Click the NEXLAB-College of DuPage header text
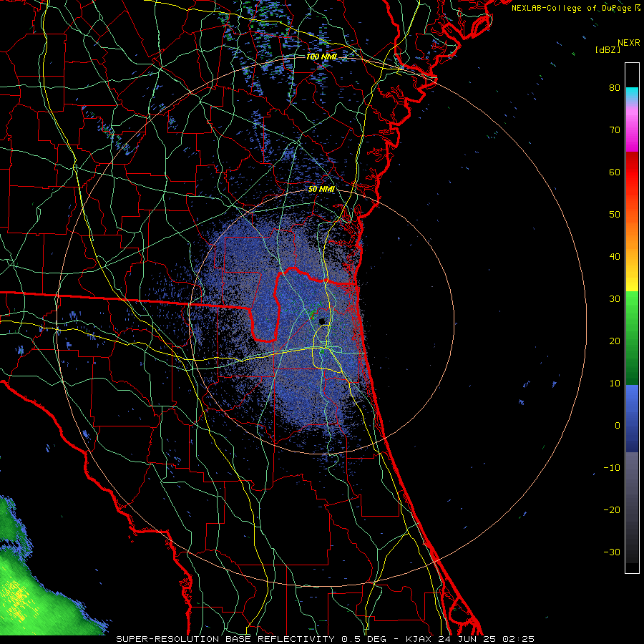This screenshot has width=644, height=644. (572, 8)
